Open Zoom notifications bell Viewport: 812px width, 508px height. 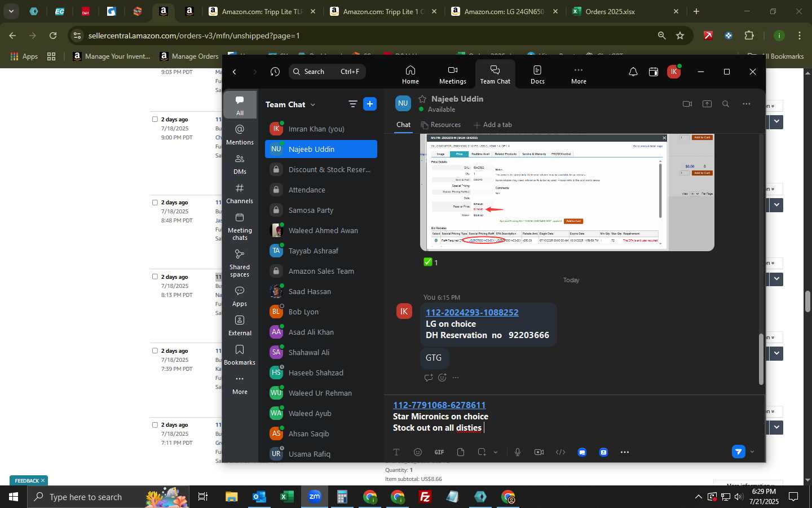pyautogui.click(x=633, y=72)
